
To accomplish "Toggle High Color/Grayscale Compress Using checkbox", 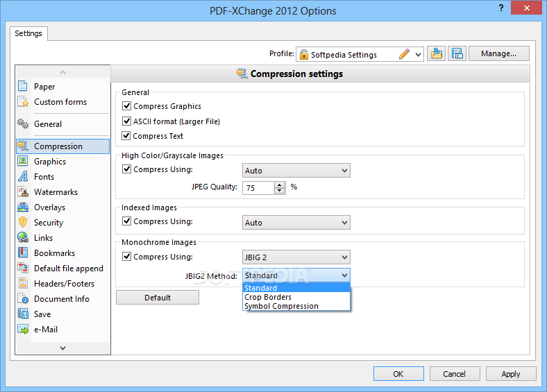I will point(126,169).
